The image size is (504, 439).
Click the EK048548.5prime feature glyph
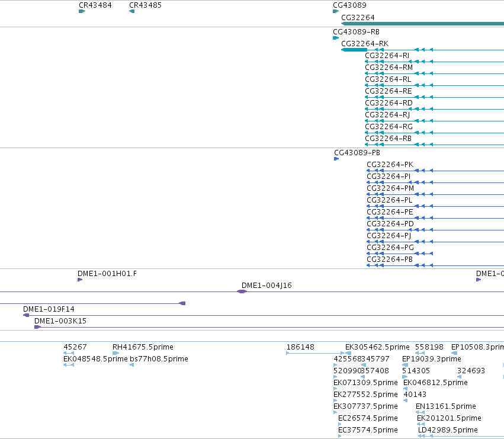coord(69,365)
